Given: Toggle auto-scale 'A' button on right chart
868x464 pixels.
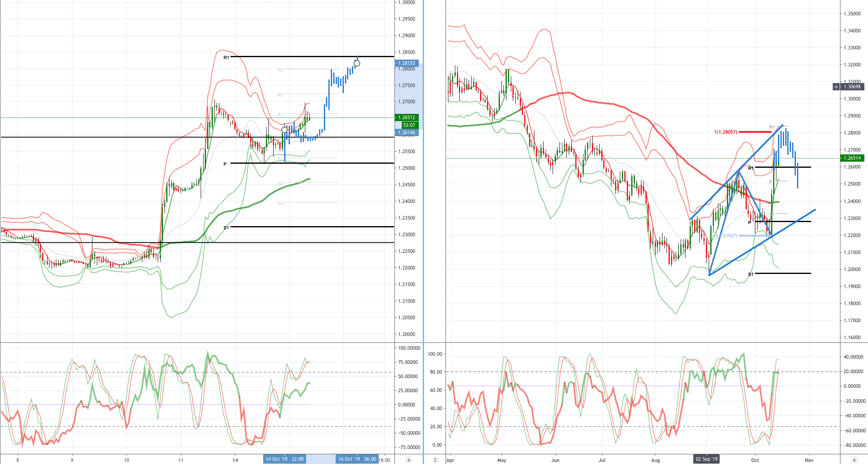Looking at the screenshot, I should (854, 460).
